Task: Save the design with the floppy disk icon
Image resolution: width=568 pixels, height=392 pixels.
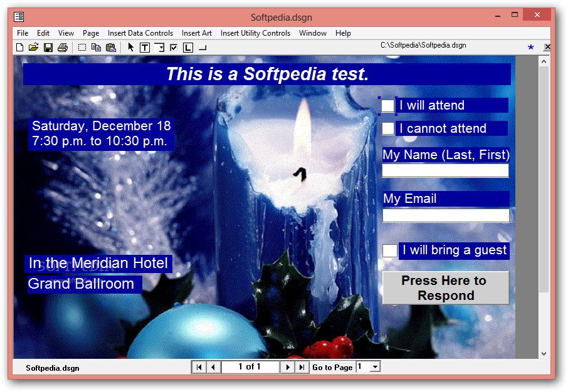Action: pos(48,48)
